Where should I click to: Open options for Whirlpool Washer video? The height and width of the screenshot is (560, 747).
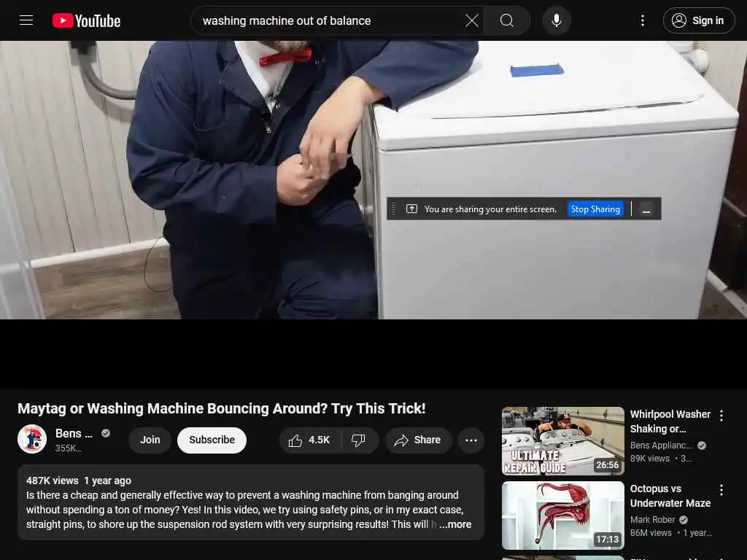pos(721,416)
